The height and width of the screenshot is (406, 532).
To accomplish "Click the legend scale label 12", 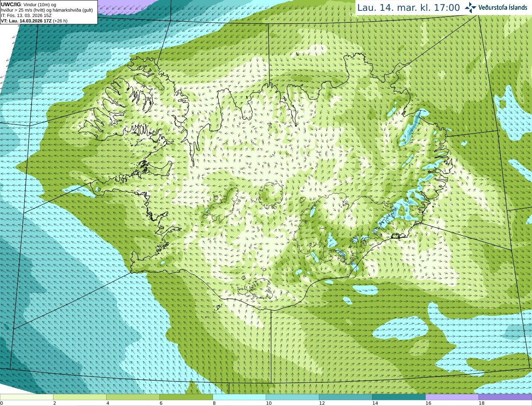I will [x=322, y=403].
